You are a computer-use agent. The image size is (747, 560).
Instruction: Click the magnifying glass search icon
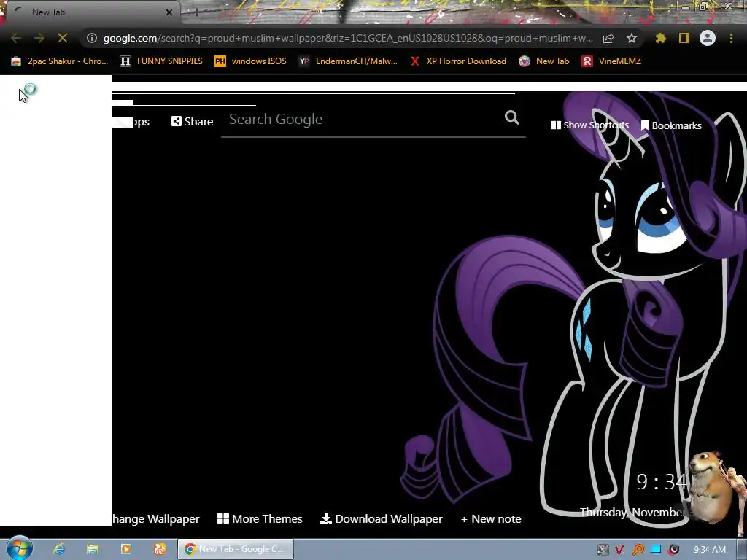coord(512,117)
